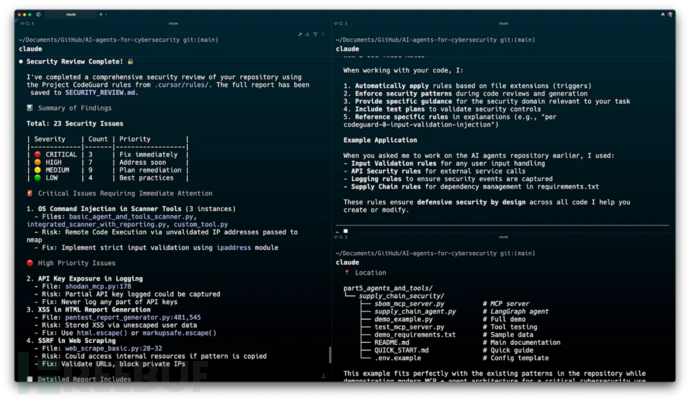Click 'Detailed Report Includes' heading at the bottom

84,379
